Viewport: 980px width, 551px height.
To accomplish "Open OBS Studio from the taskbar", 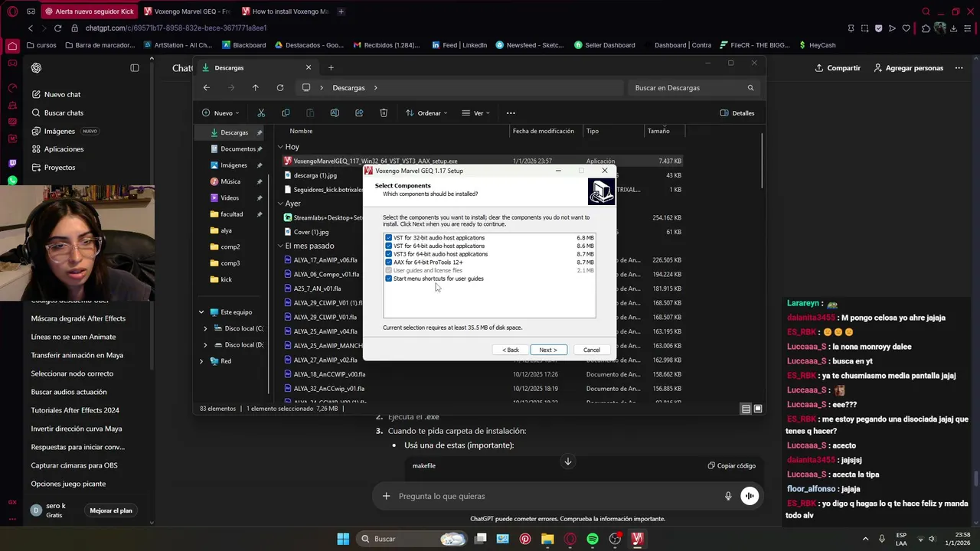I will (x=615, y=539).
